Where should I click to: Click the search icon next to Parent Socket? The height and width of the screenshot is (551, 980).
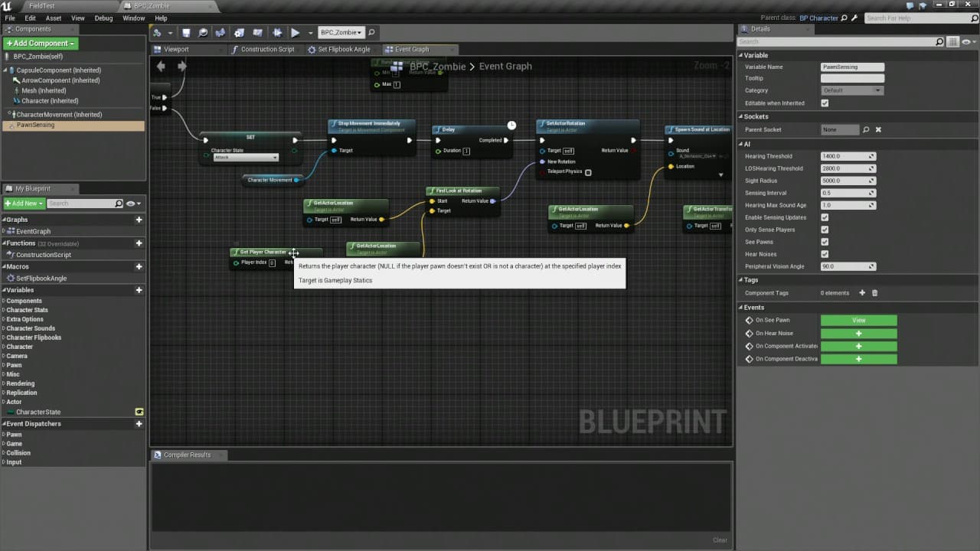[866, 130]
